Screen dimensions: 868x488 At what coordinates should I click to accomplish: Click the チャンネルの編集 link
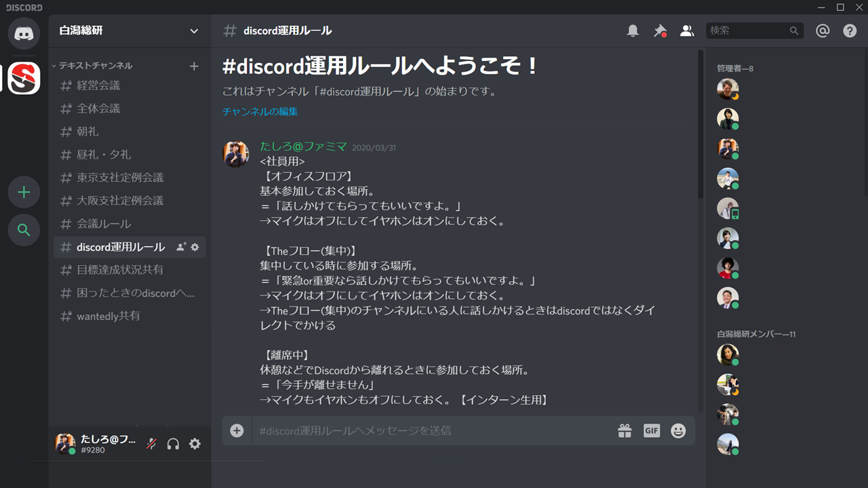pyautogui.click(x=260, y=112)
